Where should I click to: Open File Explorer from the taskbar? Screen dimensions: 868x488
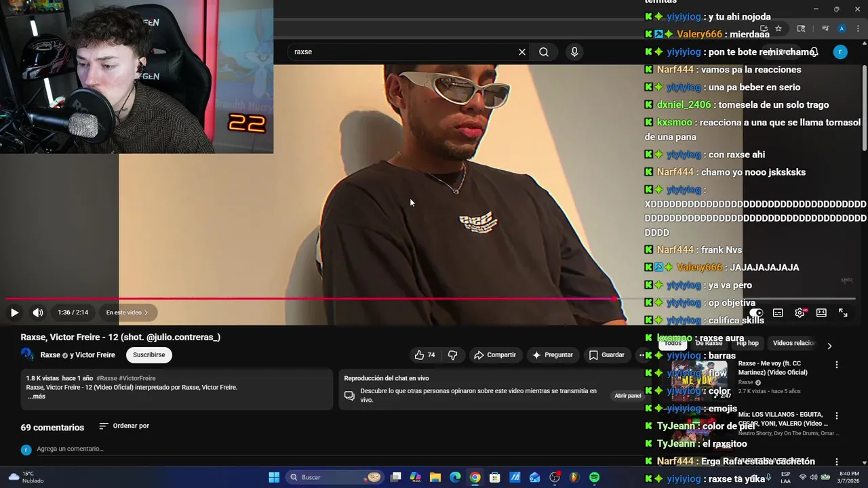(435, 477)
